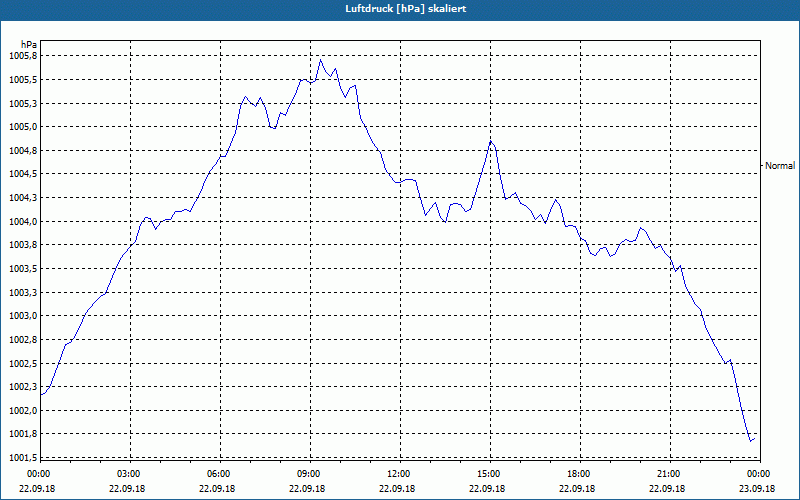Click the 1004,0 y-axis value

[23, 221]
